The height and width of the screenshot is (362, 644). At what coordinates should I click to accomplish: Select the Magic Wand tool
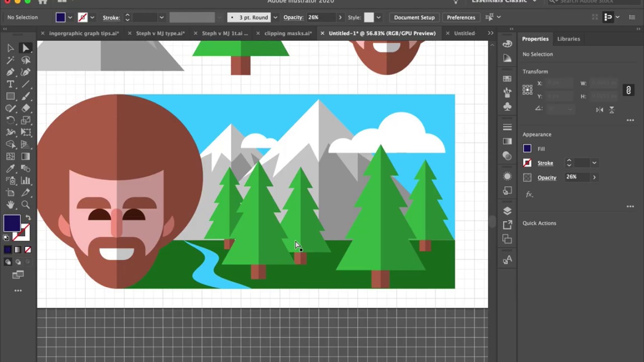[10, 60]
